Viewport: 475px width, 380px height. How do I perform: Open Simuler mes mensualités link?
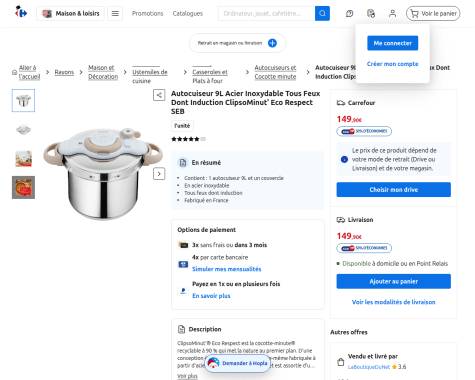tap(227, 269)
